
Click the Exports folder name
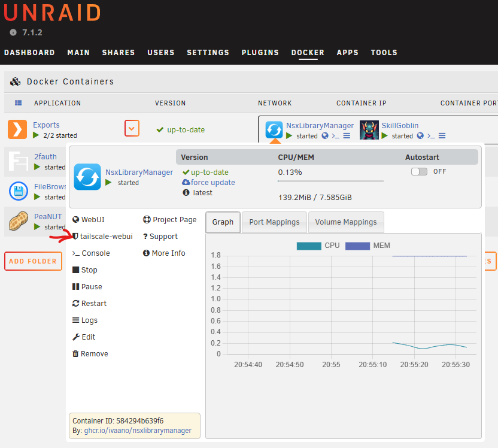pyautogui.click(x=46, y=125)
